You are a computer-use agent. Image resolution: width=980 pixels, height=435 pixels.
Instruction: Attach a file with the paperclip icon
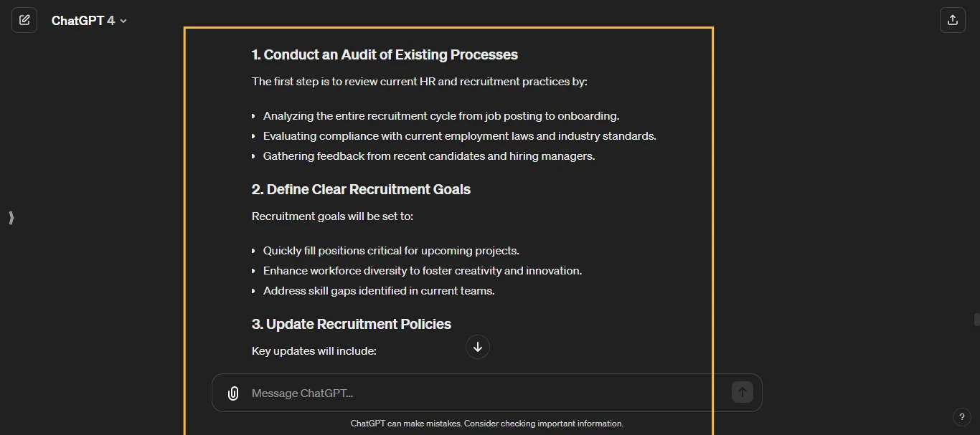233,393
